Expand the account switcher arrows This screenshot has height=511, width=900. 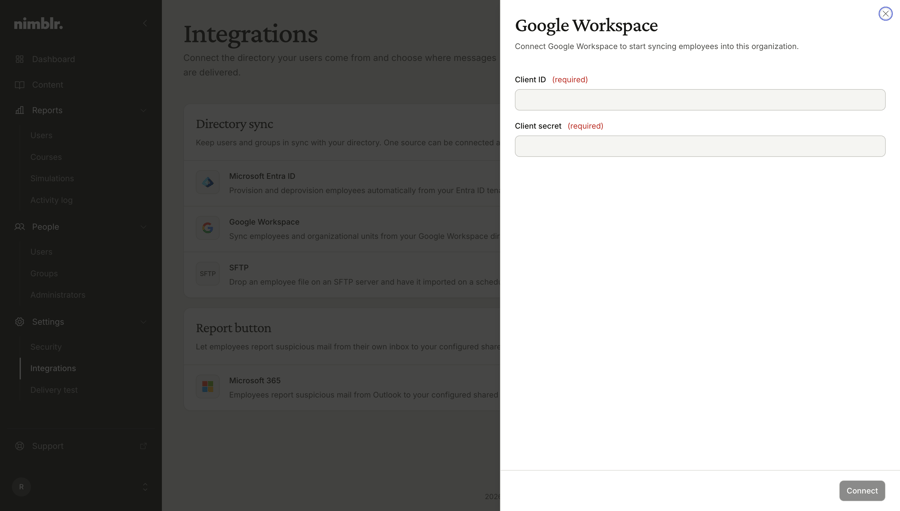point(145,487)
